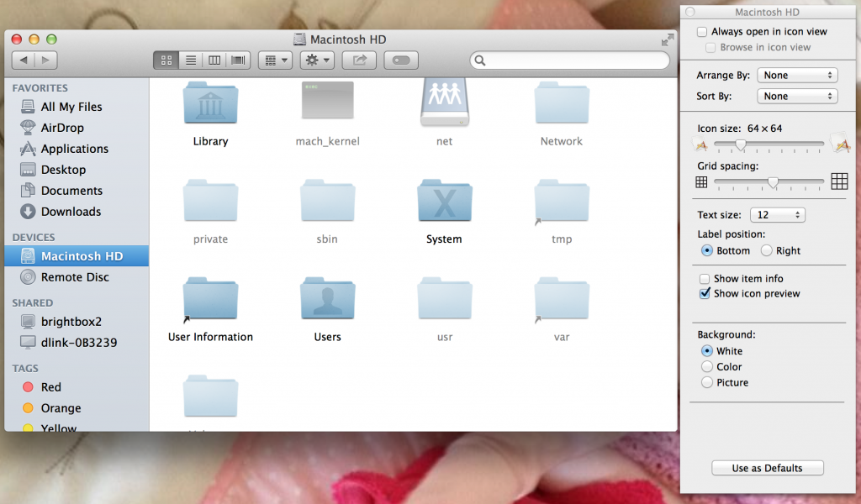The height and width of the screenshot is (504, 861).
Task: Click inside the Finder search field
Action: tap(570, 60)
